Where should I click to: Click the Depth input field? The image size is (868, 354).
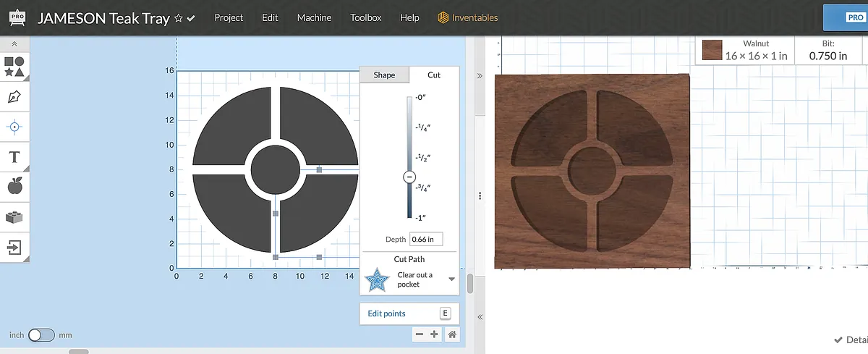pos(426,239)
